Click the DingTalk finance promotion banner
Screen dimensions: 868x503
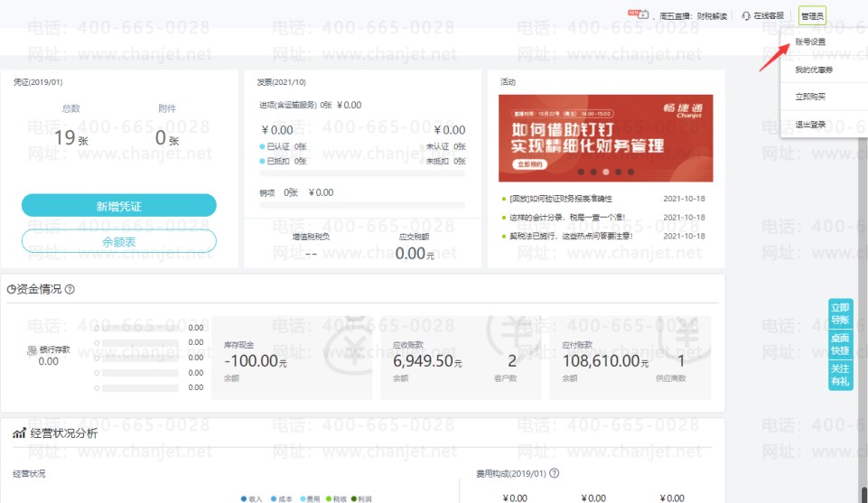point(605,138)
